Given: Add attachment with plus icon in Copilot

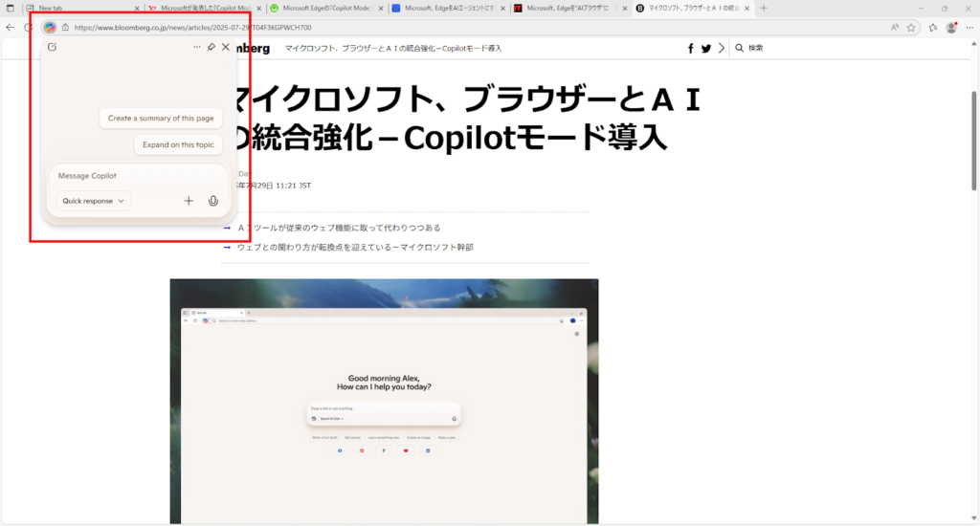Looking at the screenshot, I should pos(189,201).
